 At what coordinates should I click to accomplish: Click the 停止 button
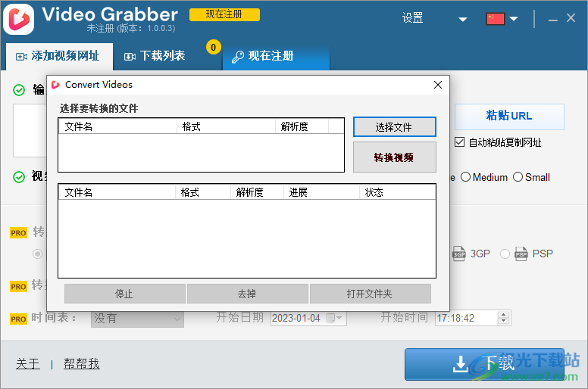(125, 294)
